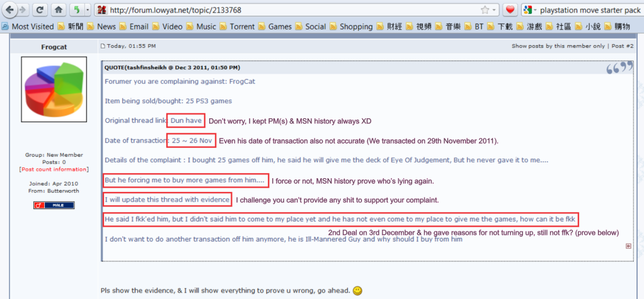Open the URL history dropdown arrow

point(493,10)
